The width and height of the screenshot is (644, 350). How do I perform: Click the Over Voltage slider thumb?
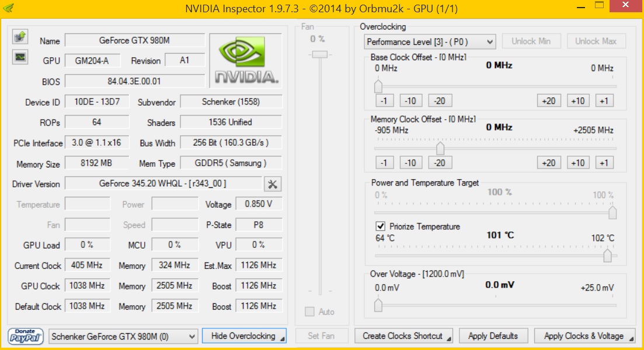[378, 305]
